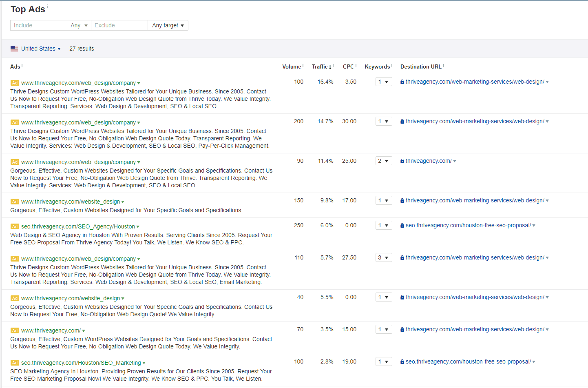Open the Any dropdown beside the Include field
The width and height of the screenshot is (588, 388).
pos(79,25)
